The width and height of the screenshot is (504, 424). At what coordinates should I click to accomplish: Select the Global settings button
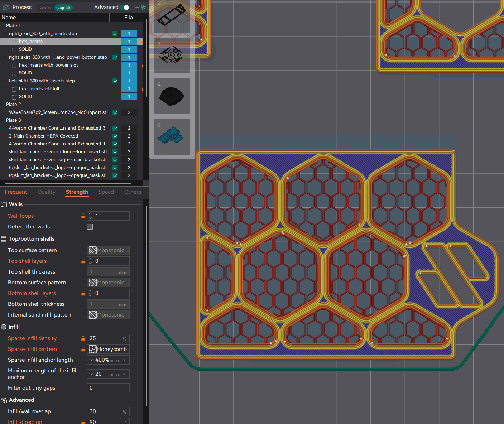coord(45,7)
